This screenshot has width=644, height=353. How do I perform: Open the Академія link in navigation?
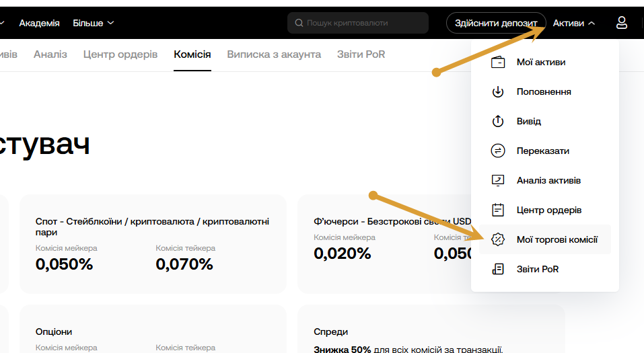tap(39, 23)
